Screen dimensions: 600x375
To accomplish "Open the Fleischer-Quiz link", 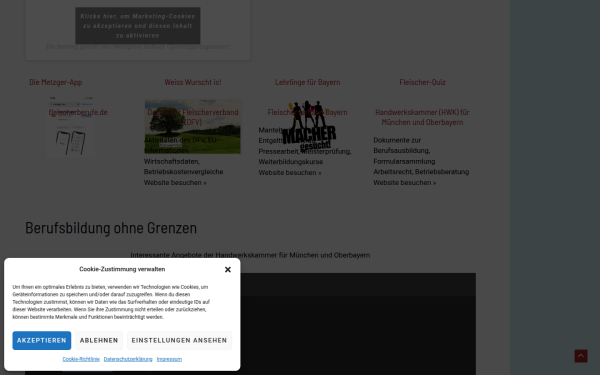I will 422,82.
